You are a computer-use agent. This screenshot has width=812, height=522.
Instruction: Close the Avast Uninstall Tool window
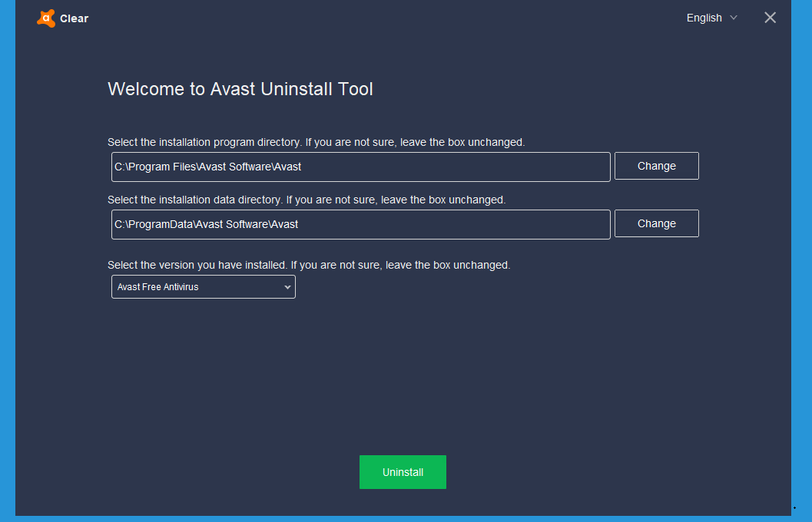coord(770,18)
